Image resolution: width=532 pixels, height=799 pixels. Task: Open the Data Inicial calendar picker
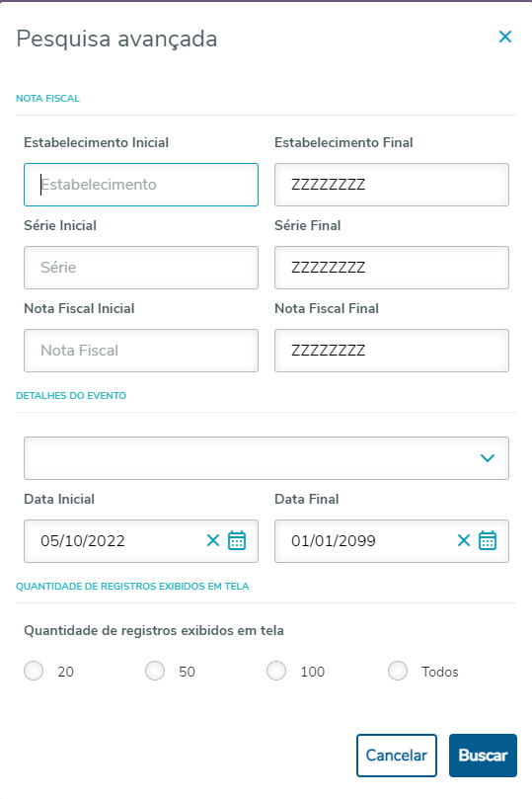pos(237,540)
